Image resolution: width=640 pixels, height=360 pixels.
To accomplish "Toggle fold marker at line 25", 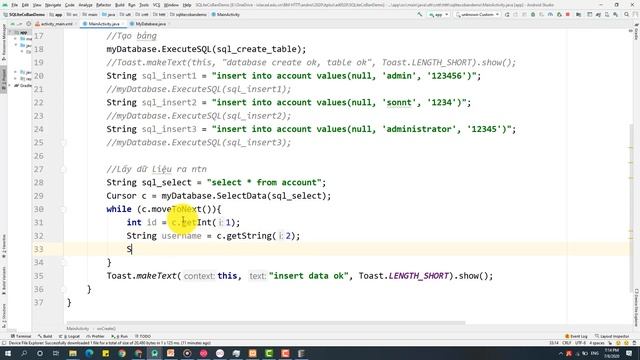I will [63, 142].
